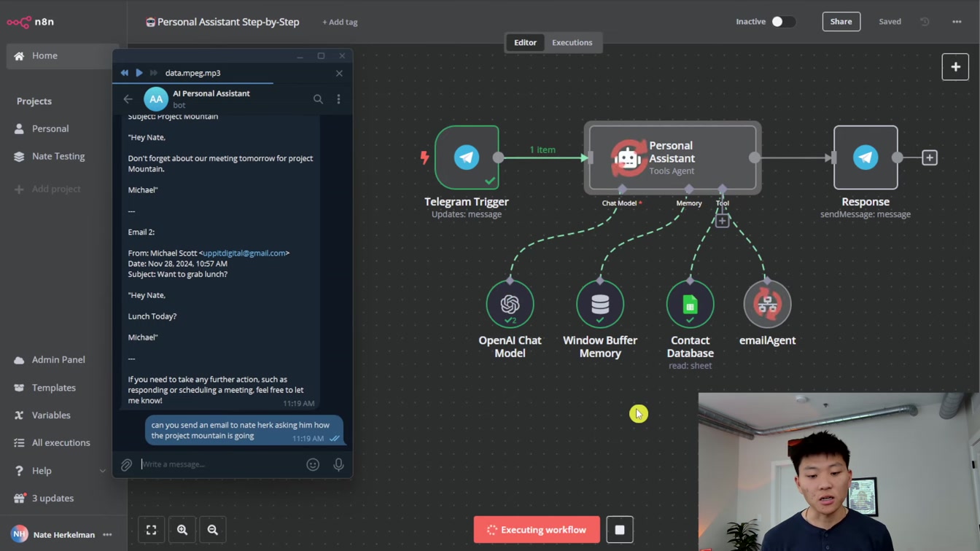Open Telegram chat three-dots menu
The height and width of the screenshot is (551, 980).
tap(338, 99)
